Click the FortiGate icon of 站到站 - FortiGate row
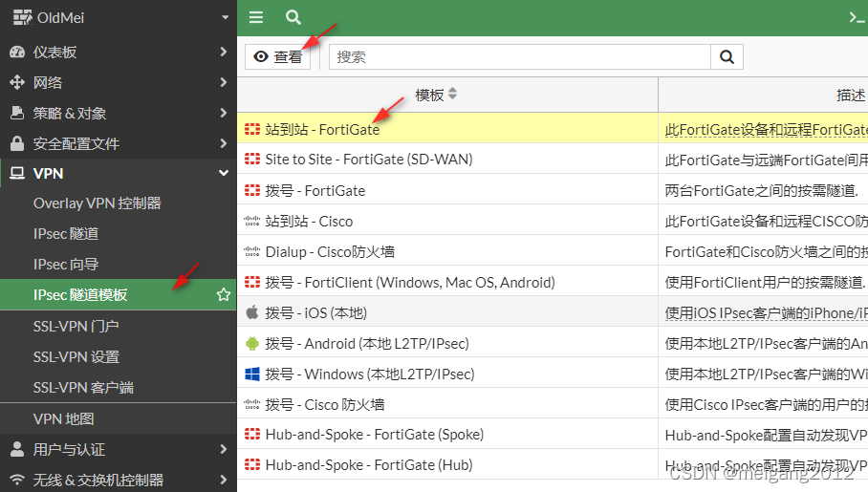 251,129
